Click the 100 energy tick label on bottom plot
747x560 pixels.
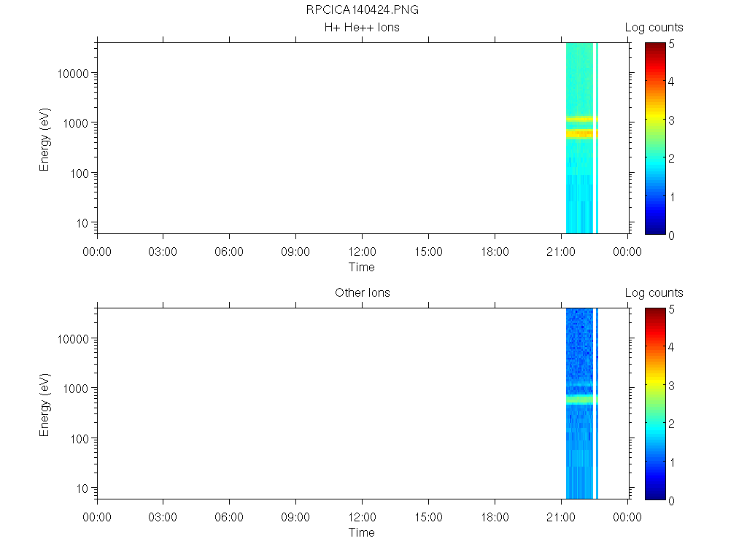coord(79,439)
